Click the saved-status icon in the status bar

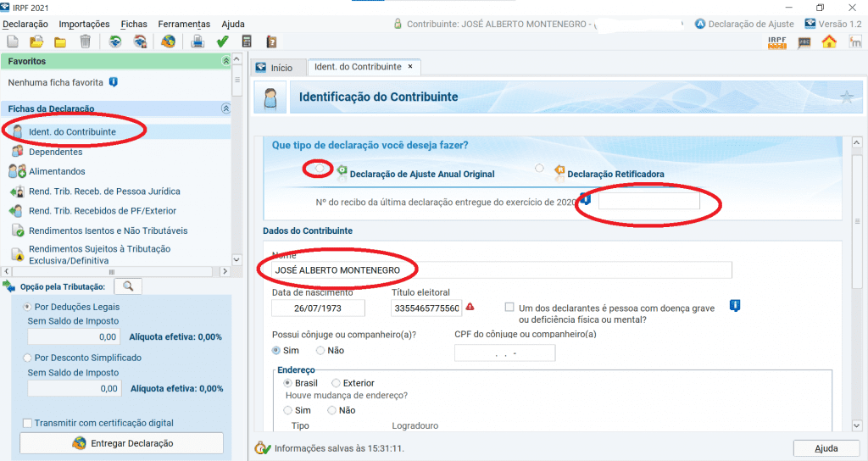[x=263, y=447]
